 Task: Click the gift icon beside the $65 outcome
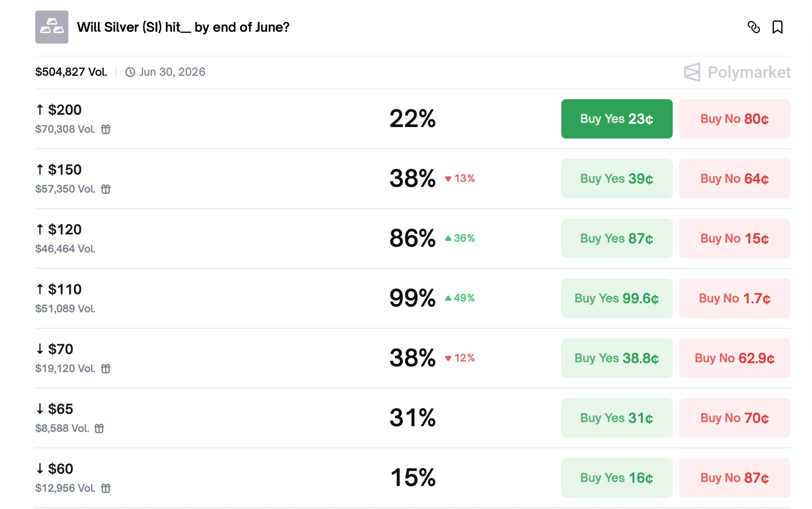(x=100, y=428)
